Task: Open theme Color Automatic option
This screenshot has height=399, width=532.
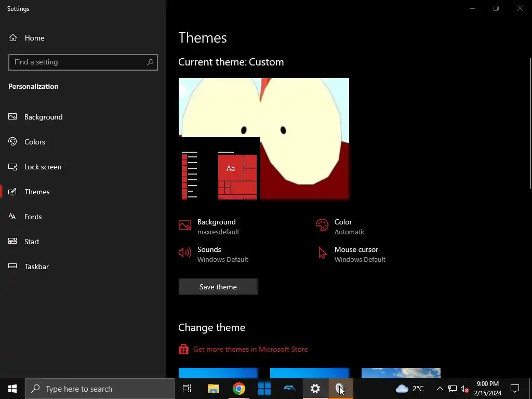Action: 340,227
